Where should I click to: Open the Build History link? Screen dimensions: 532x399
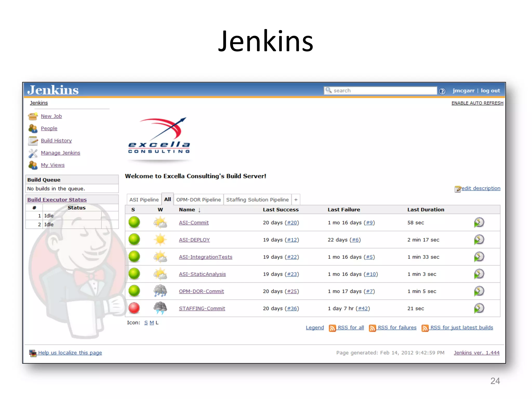pos(56,141)
